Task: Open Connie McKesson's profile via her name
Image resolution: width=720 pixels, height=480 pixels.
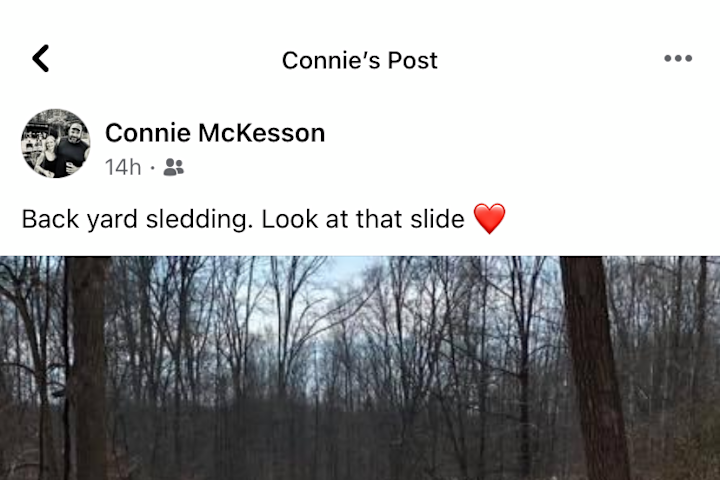Action: point(215,133)
